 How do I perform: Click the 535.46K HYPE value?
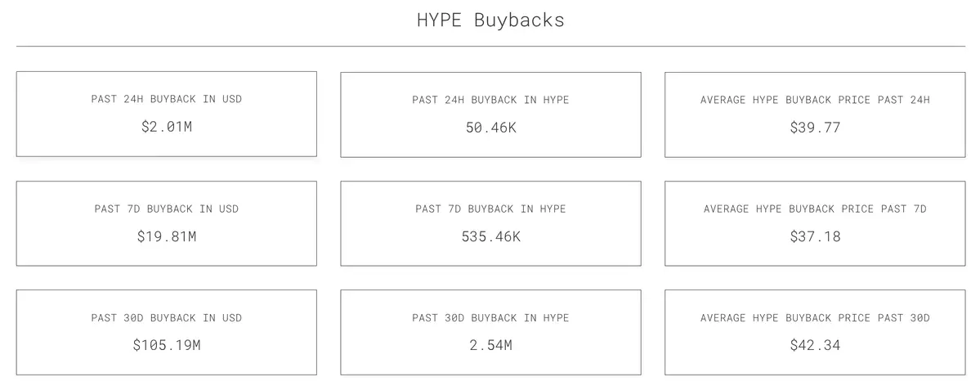[490, 237]
